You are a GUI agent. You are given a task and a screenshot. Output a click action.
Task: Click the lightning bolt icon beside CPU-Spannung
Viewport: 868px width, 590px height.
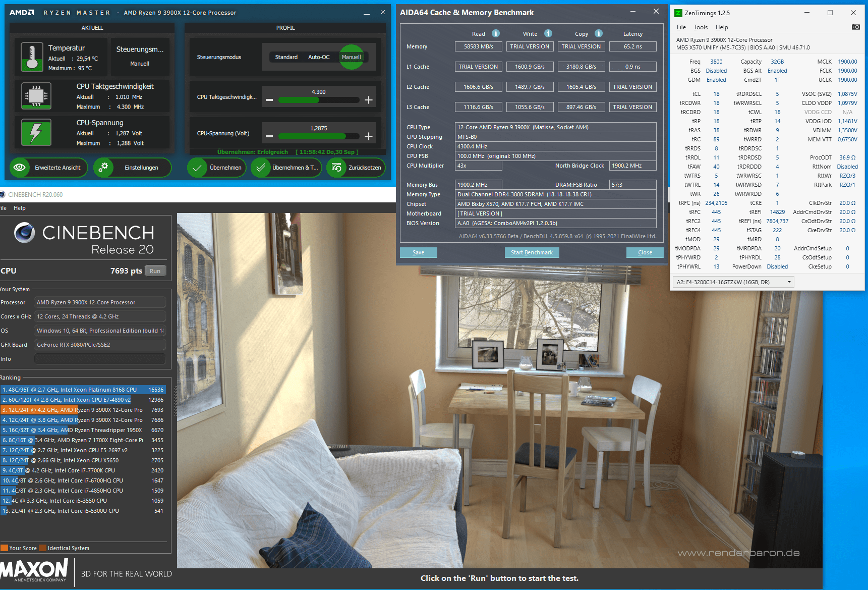point(36,132)
